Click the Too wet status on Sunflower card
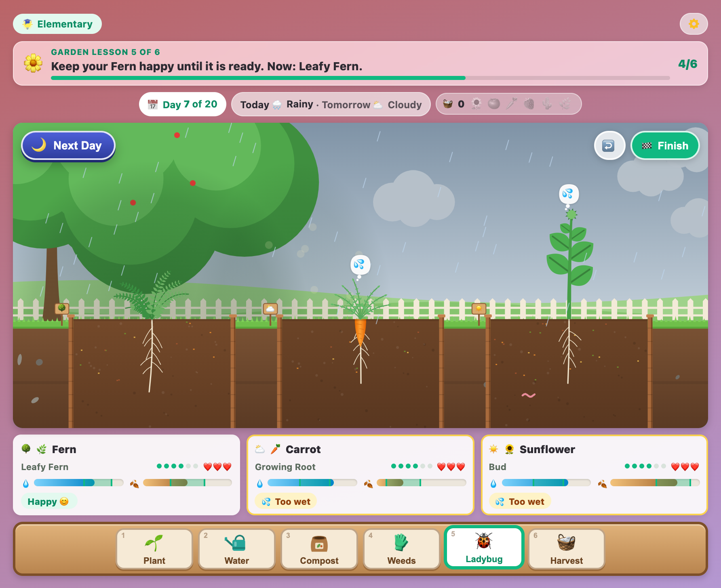 pyautogui.click(x=520, y=502)
